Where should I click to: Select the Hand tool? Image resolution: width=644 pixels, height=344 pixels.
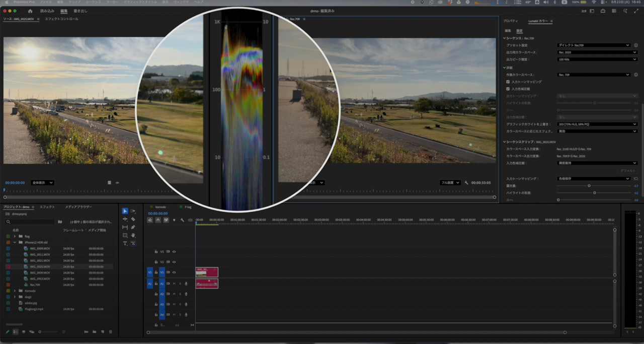[x=133, y=235]
